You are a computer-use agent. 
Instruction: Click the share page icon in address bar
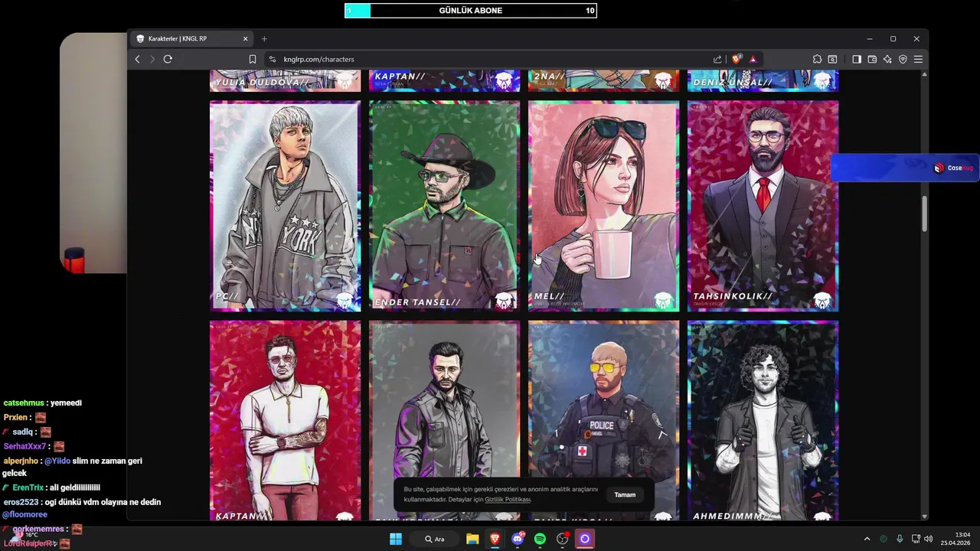click(x=717, y=59)
